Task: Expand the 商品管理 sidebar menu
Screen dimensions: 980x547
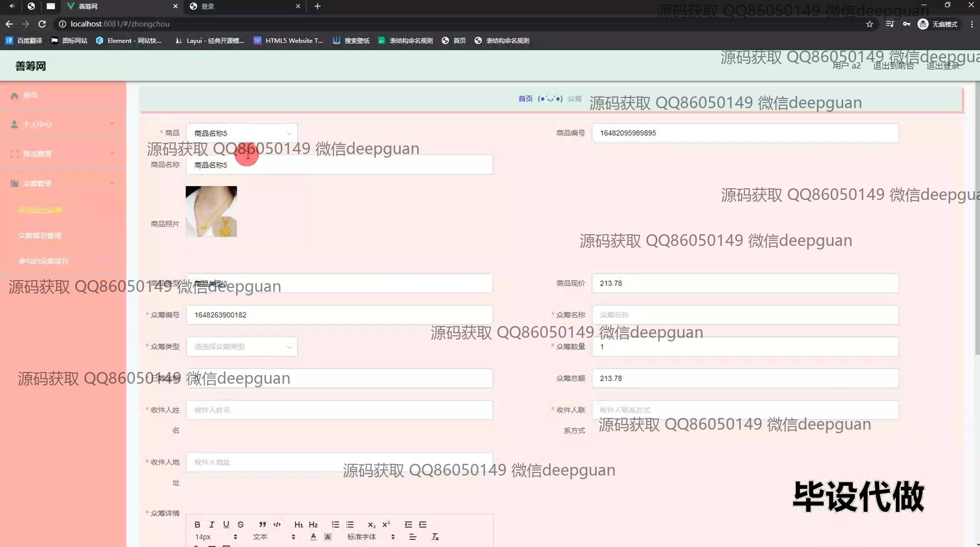Action: click(63, 154)
